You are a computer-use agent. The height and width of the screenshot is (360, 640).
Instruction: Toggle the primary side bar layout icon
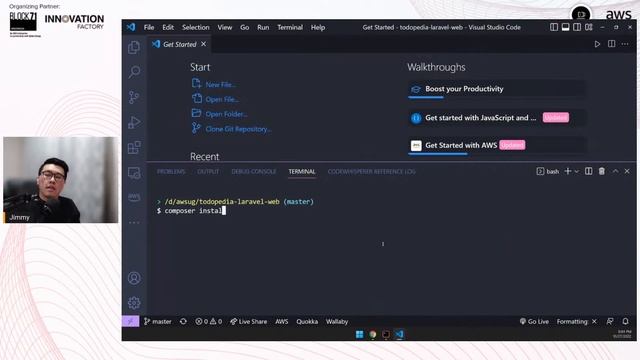point(554,27)
